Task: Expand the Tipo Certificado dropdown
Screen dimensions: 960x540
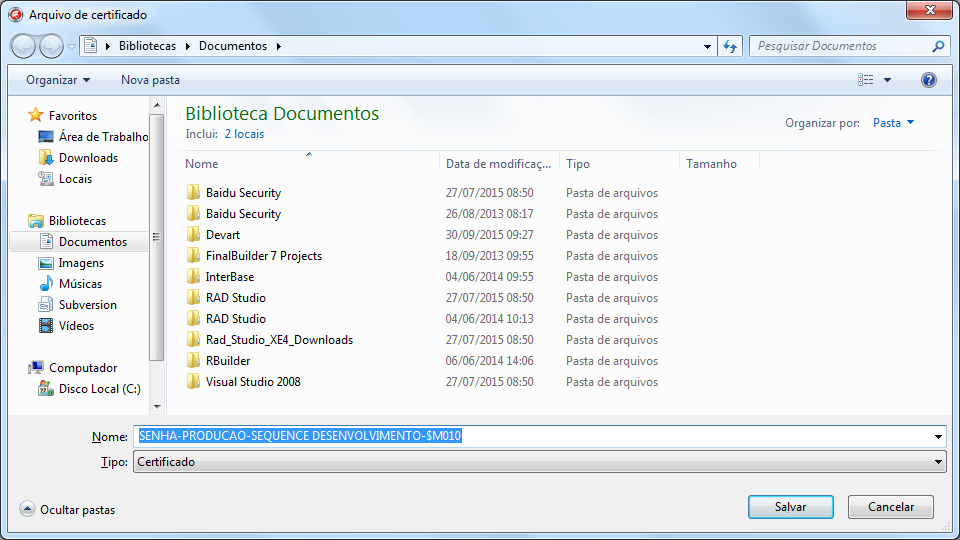Action: [937, 462]
